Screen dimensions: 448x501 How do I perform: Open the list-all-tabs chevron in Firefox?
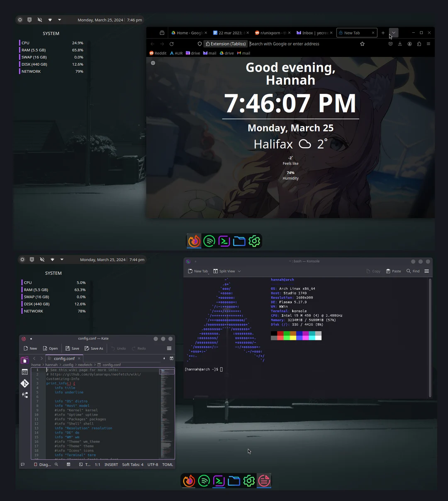pos(393,33)
